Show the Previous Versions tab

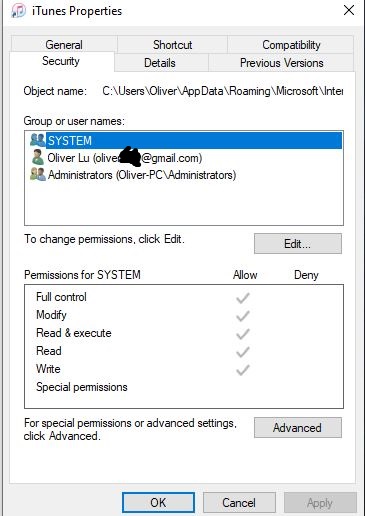pyautogui.click(x=281, y=63)
